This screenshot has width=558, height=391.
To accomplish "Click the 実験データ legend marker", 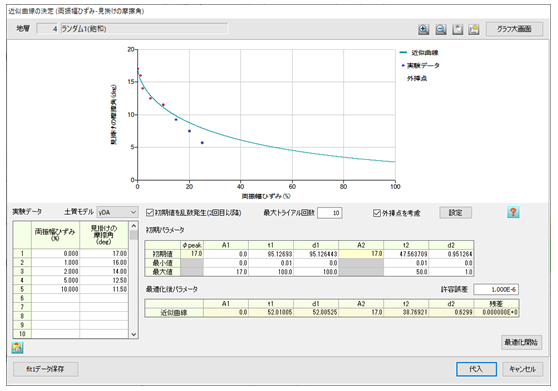I will click(403, 65).
